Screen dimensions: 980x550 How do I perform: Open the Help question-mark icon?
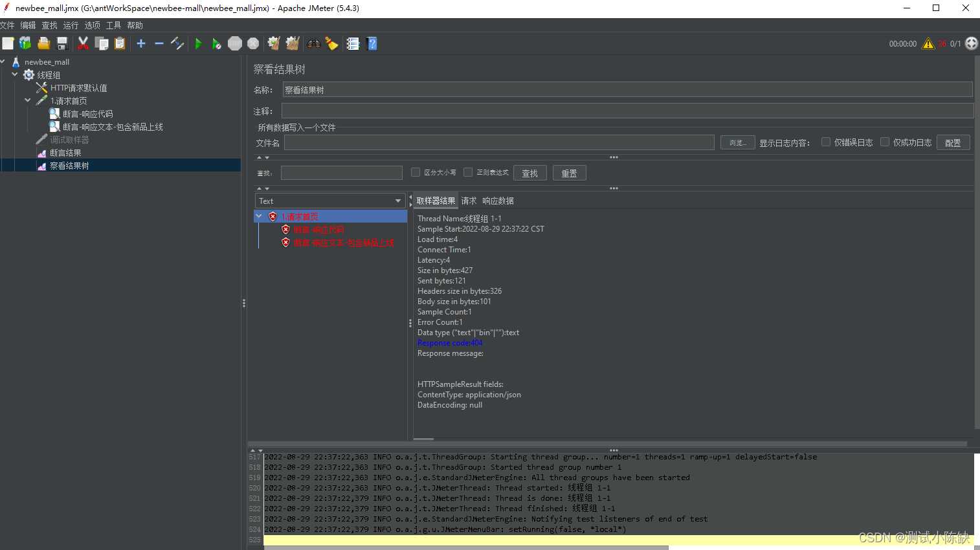click(x=372, y=43)
